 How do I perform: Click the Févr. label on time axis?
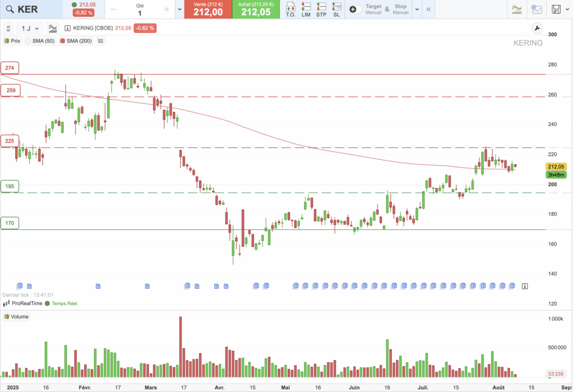[x=85, y=388]
